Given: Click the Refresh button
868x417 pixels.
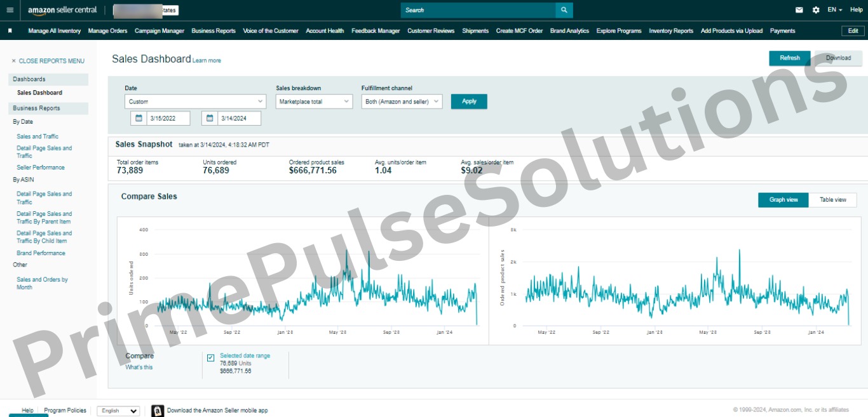Looking at the screenshot, I should click(790, 58).
